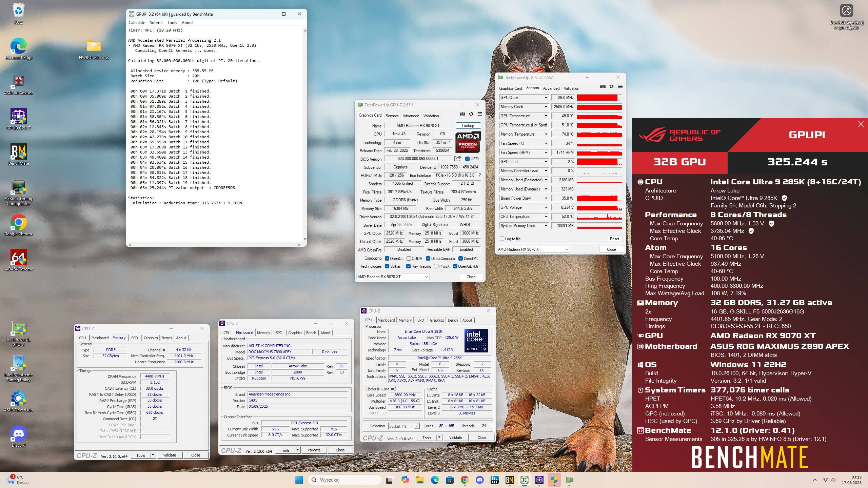Viewport: 868px width, 488px height.
Task: Expand the GPU Clock sensor dropdown
Action: coord(546,98)
